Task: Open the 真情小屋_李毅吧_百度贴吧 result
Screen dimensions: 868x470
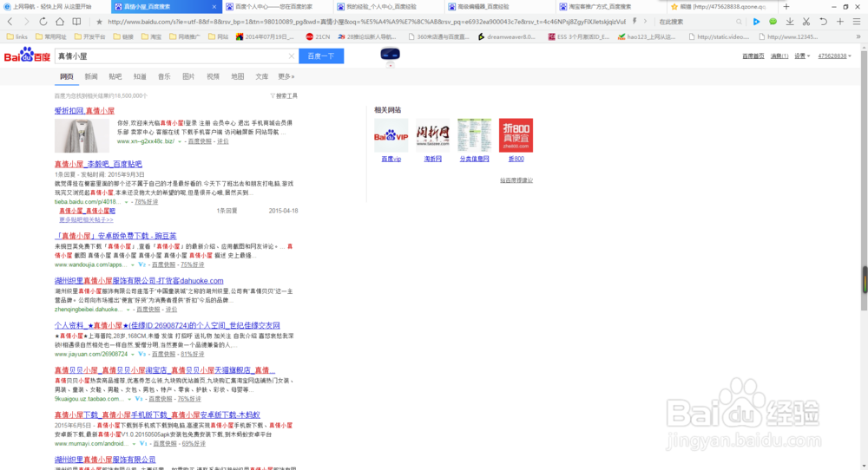Action: click(98, 164)
